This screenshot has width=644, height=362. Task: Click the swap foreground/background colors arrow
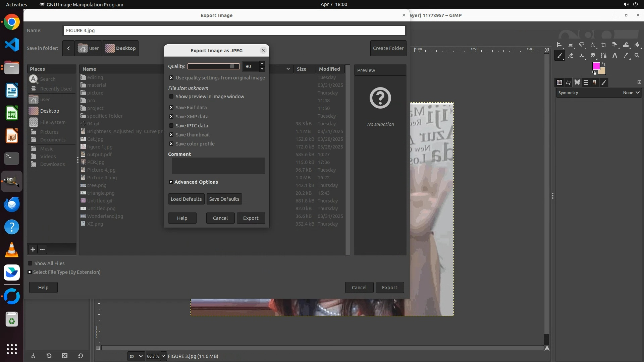click(604, 64)
